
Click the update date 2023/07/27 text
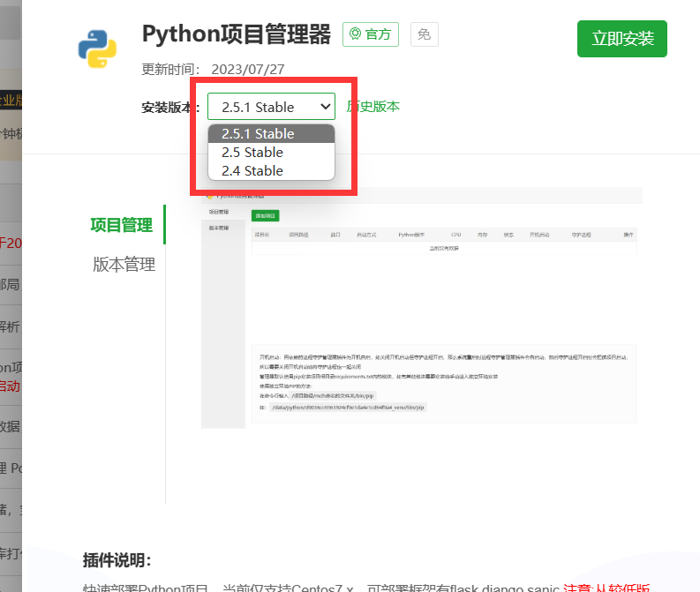tap(248, 70)
